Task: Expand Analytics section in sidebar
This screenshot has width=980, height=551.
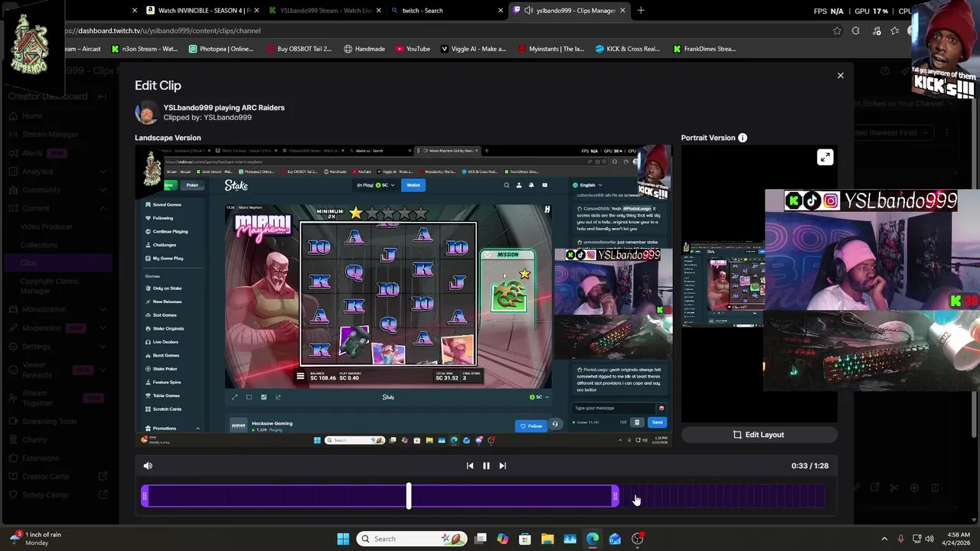Action: [x=58, y=171]
